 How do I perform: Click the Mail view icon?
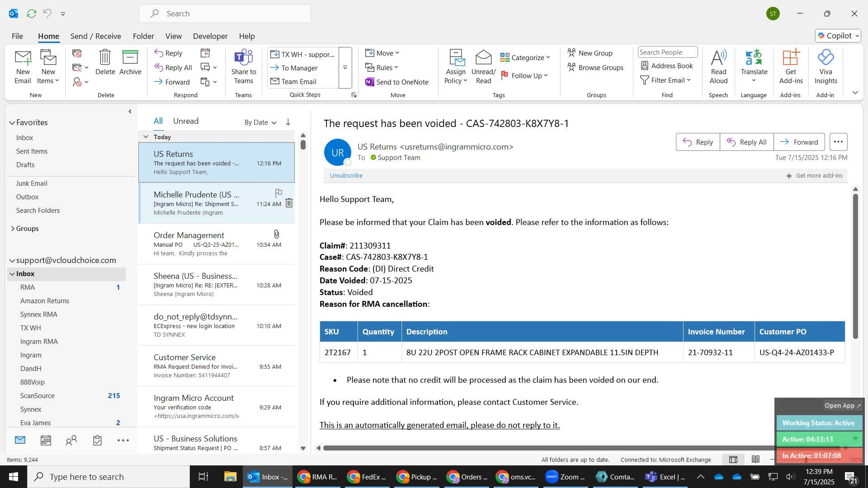(20, 440)
